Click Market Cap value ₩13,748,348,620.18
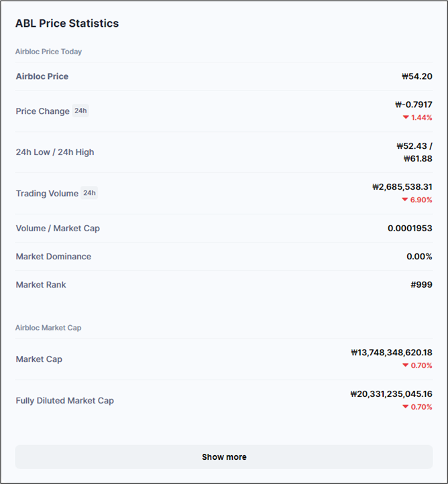 click(391, 352)
